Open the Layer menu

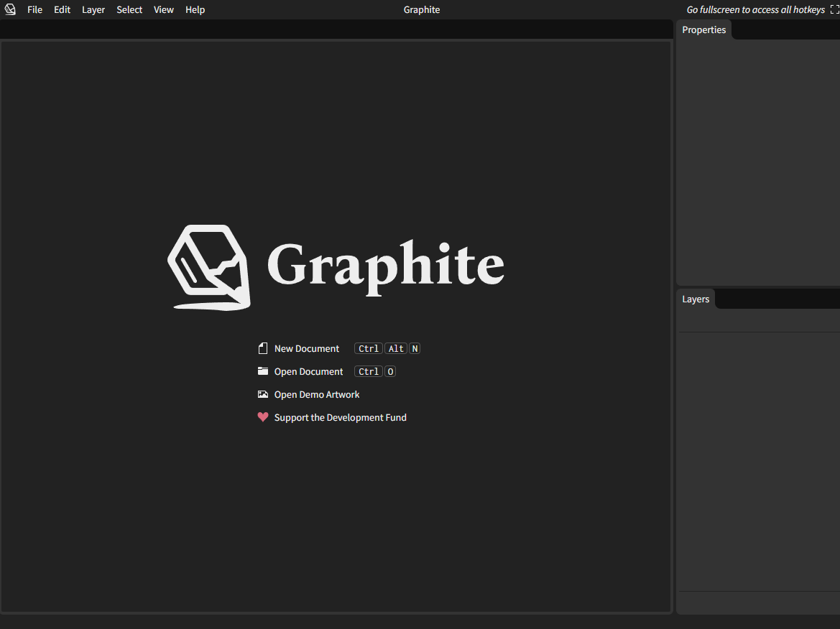93,9
